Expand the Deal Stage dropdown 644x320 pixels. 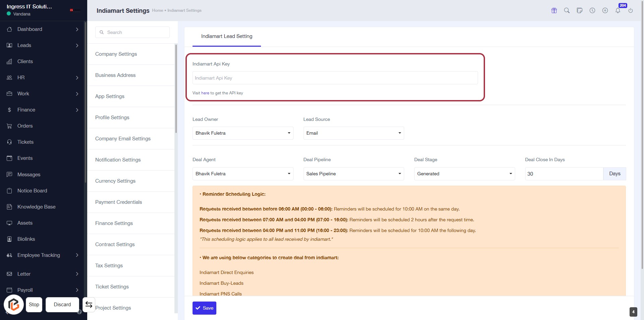pos(464,174)
